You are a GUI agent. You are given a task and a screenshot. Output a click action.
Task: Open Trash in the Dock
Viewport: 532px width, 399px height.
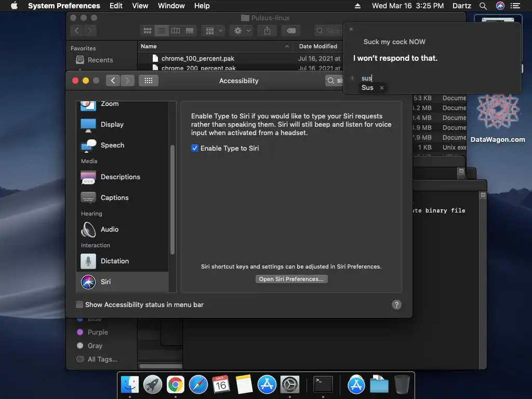(x=402, y=384)
